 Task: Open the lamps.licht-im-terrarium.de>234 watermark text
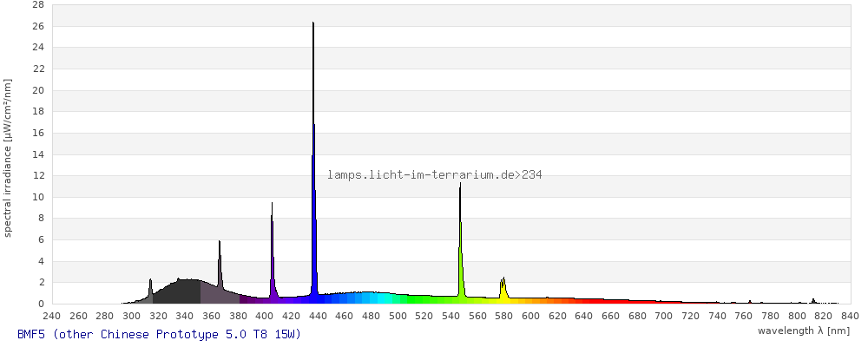[x=434, y=175]
